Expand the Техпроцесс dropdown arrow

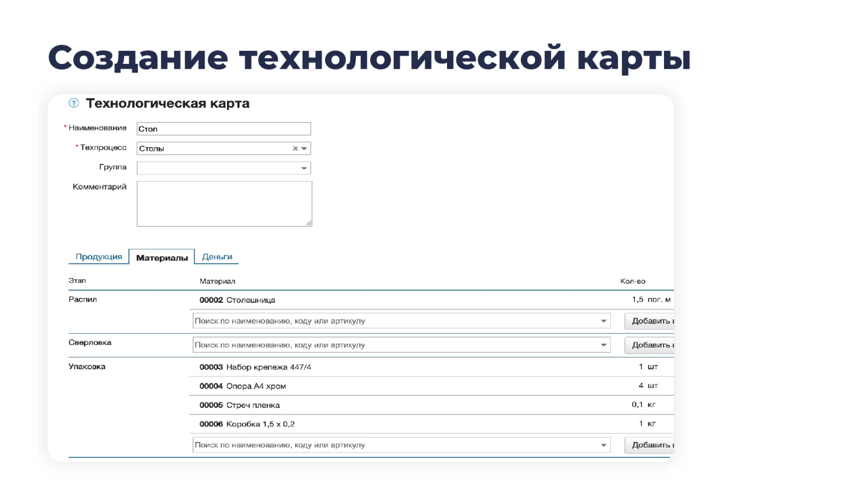coord(304,148)
